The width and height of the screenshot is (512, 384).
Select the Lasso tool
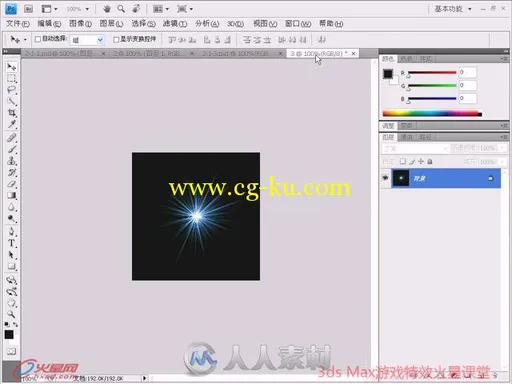11,90
